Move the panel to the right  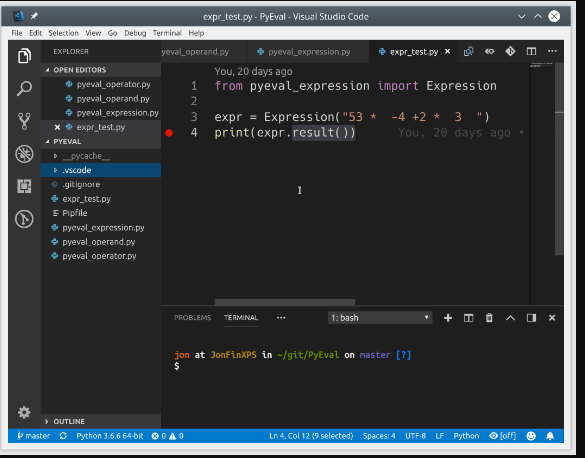(x=531, y=318)
